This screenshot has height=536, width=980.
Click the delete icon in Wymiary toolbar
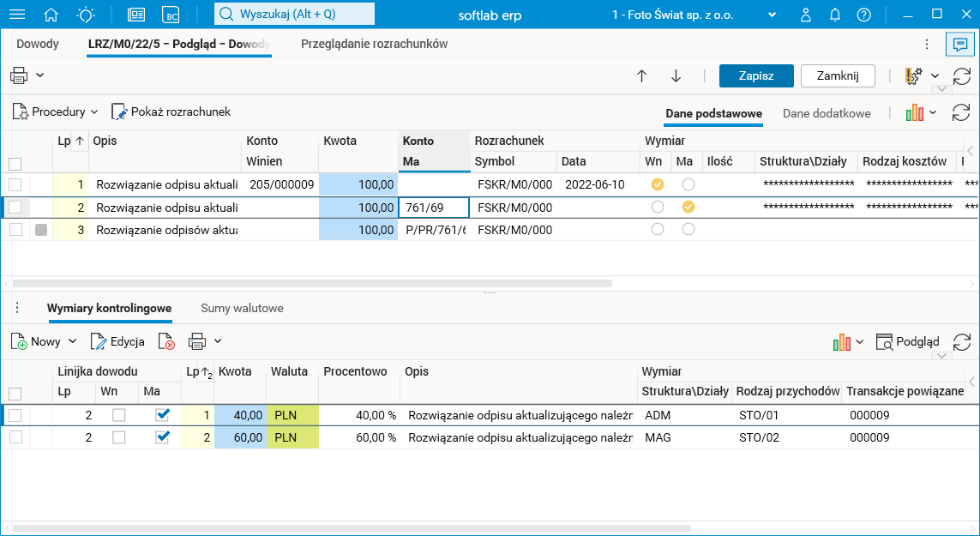coord(166,341)
